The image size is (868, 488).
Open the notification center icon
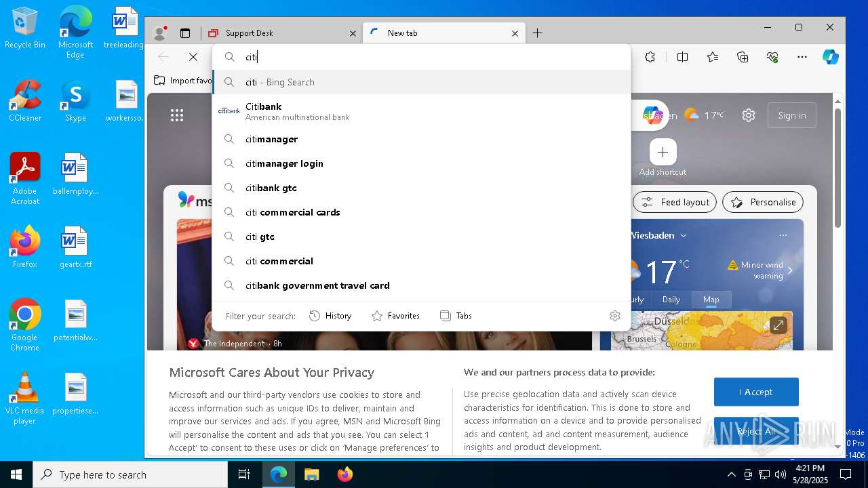pyautogui.click(x=846, y=474)
